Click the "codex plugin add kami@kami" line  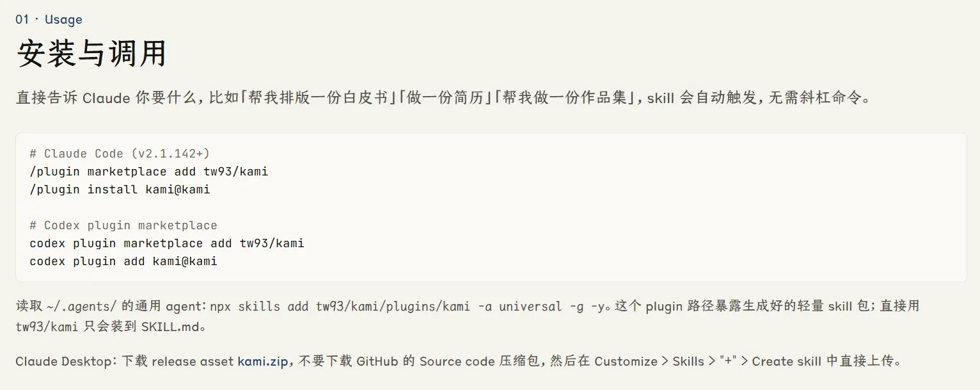tap(123, 261)
